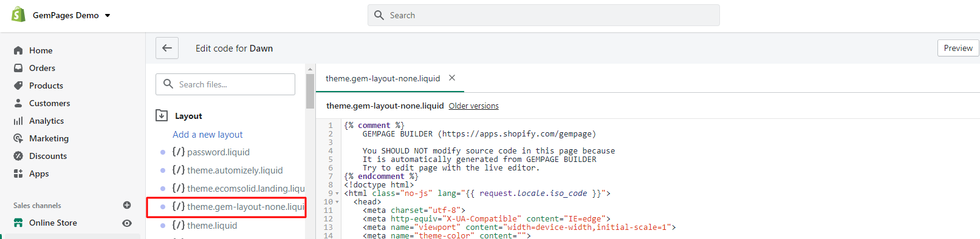Click line number 13 in the gutter
This screenshot has height=239, width=980.
point(328,227)
